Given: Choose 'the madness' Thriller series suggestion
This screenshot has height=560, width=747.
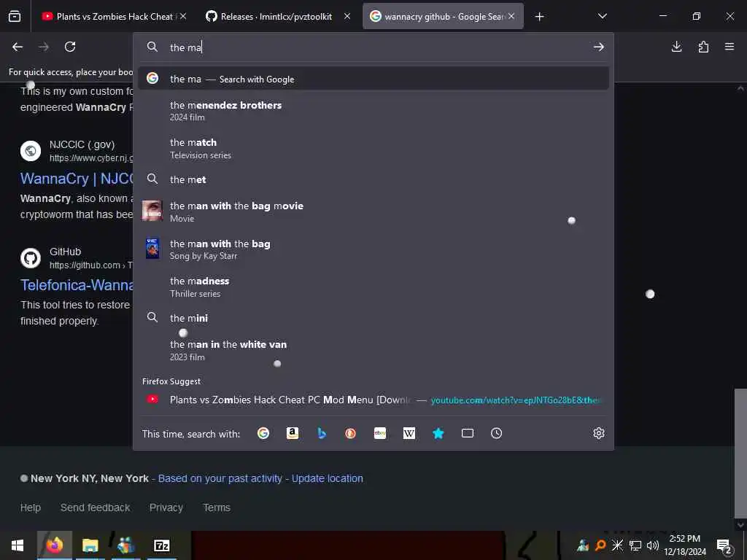Looking at the screenshot, I should coord(373,287).
